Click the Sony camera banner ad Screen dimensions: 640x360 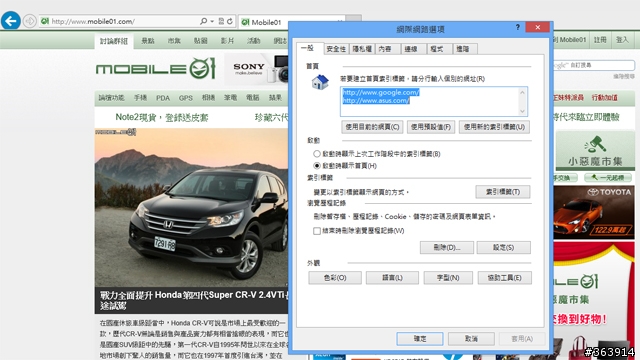[256, 69]
